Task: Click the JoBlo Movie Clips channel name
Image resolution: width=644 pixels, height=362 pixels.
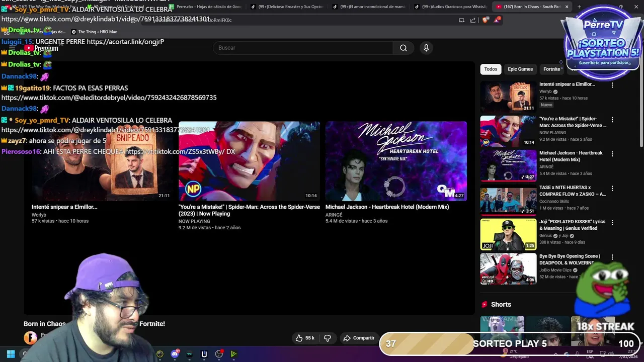Action: point(555,270)
